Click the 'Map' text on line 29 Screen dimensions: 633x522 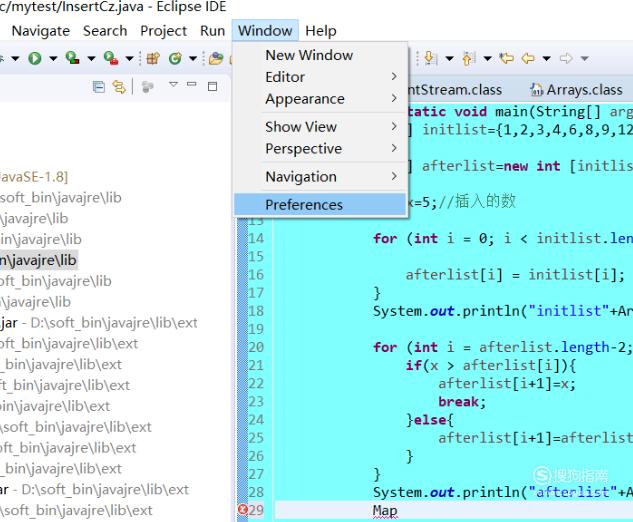pos(385,510)
